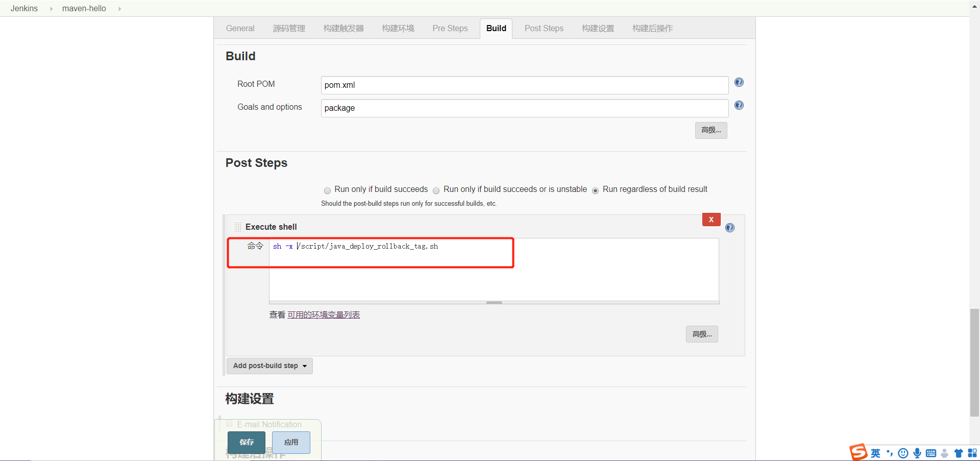Open help for Execute shell step

pos(730,228)
